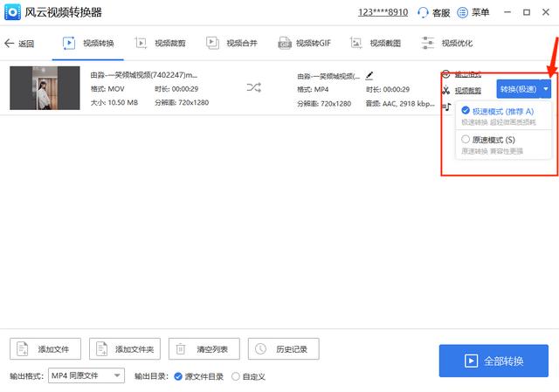Open 客服 customer service headset
559x392 pixels.
(433, 12)
